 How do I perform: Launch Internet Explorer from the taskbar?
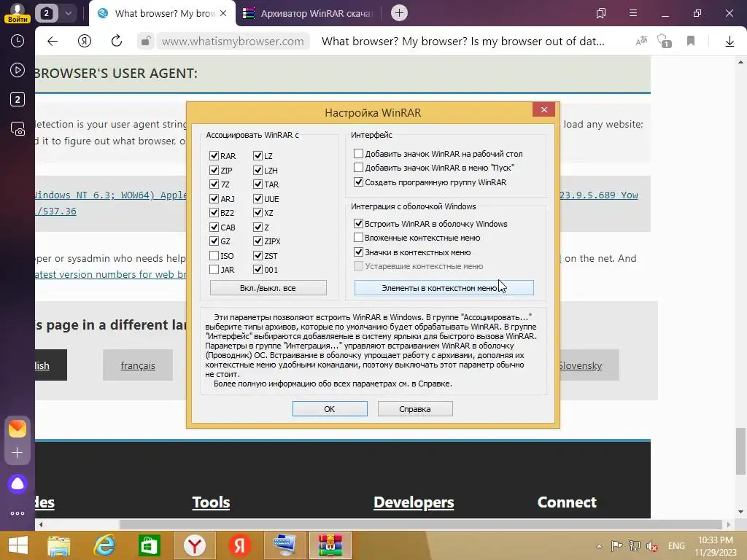point(104,545)
